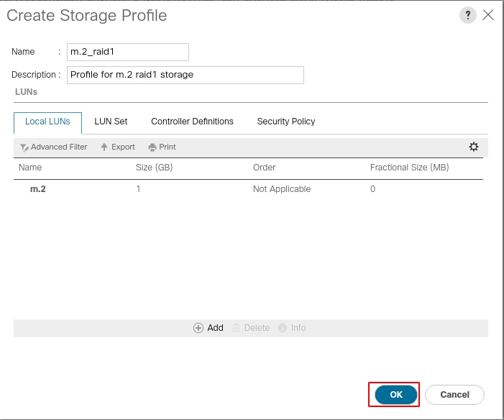Screen dimensions: 504x420
Task: Open help with the question mark icon
Action: click(x=467, y=15)
